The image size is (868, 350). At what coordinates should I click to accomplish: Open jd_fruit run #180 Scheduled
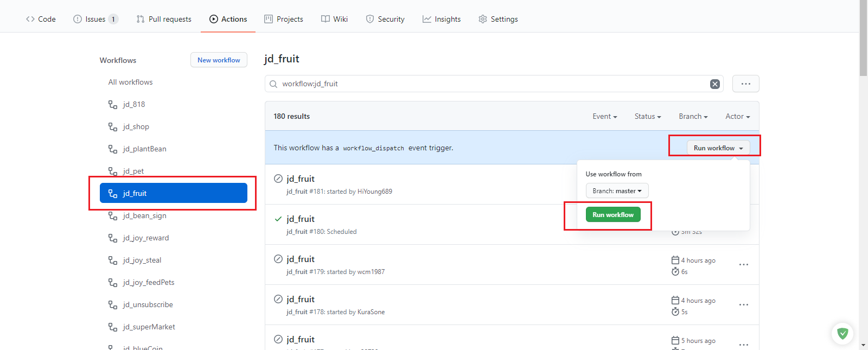(x=301, y=219)
